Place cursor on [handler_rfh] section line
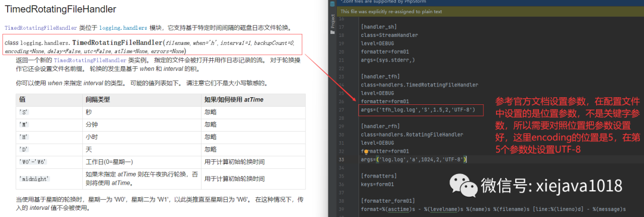644x217 pixels. point(380,126)
